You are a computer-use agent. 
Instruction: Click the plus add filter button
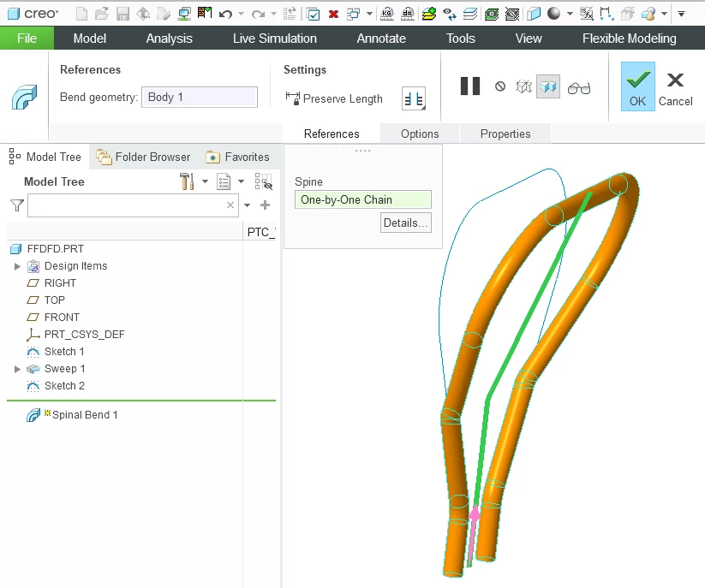pyautogui.click(x=265, y=205)
